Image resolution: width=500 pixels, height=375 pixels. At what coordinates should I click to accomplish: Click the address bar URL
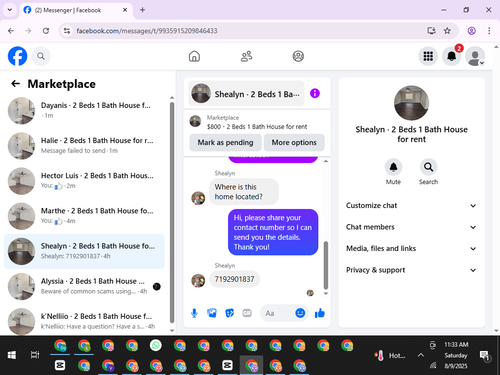tap(147, 31)
